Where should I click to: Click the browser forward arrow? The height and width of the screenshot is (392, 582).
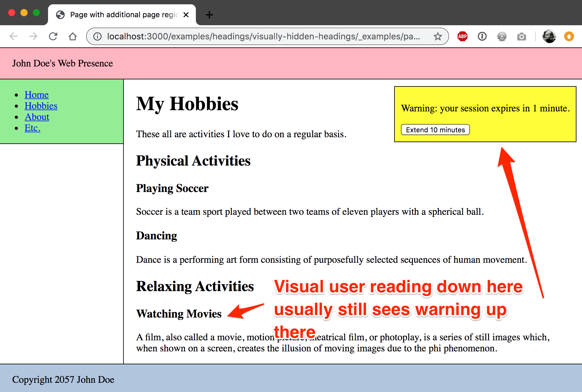(33, 37)
